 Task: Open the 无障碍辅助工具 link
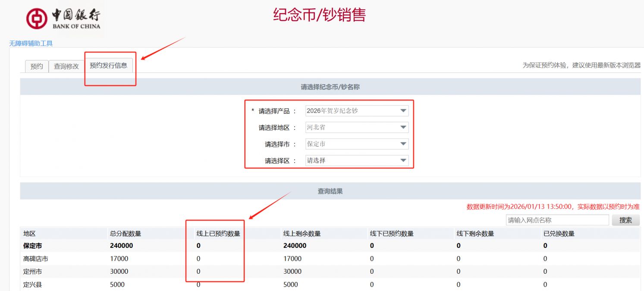tap(31, 43)
